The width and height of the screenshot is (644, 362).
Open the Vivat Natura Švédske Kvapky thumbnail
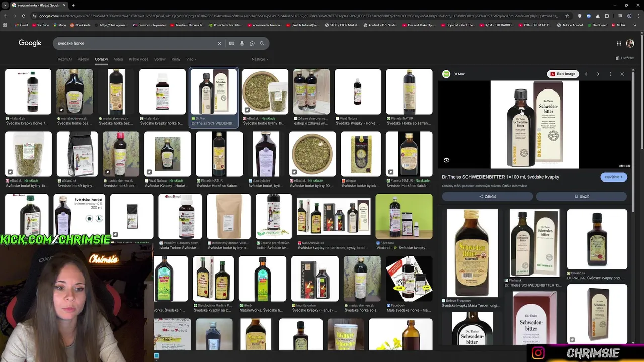click(x=358, y=92)
